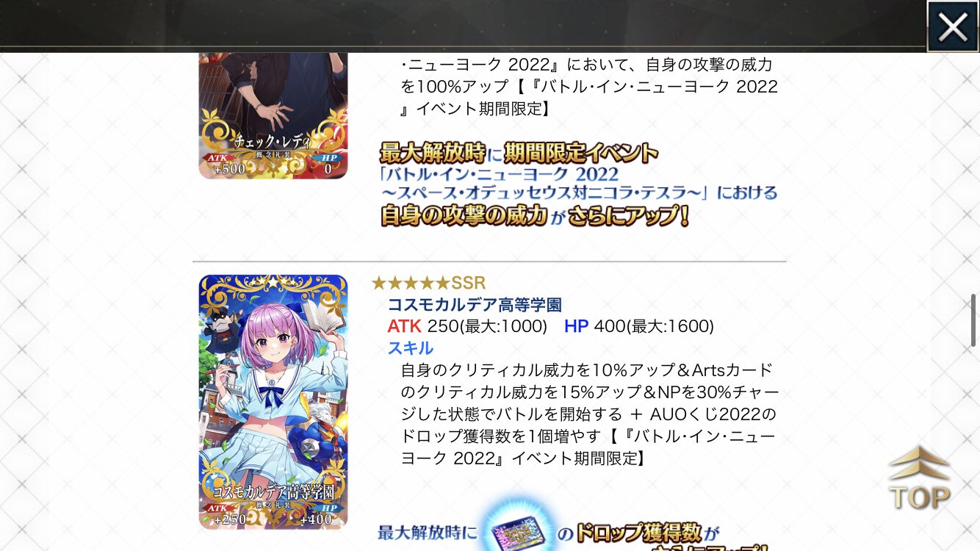Jump back up with the TOP button
This screenshot has height=551, width=980.
[x=919, y=478]
